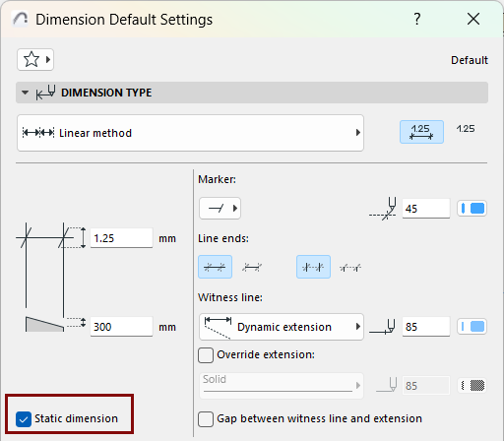Collapse the DIMENSION TYPE panel

[25, 93]
